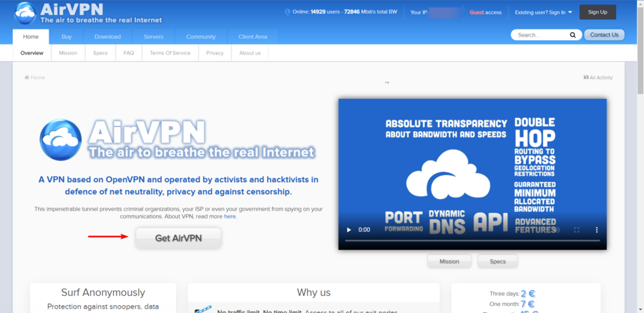Open the Terms Of Service submenu item

pos(170,53)
